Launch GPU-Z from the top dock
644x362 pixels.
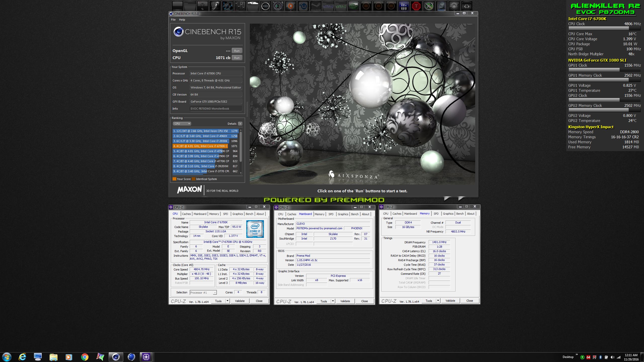click(x=341, y=6)
